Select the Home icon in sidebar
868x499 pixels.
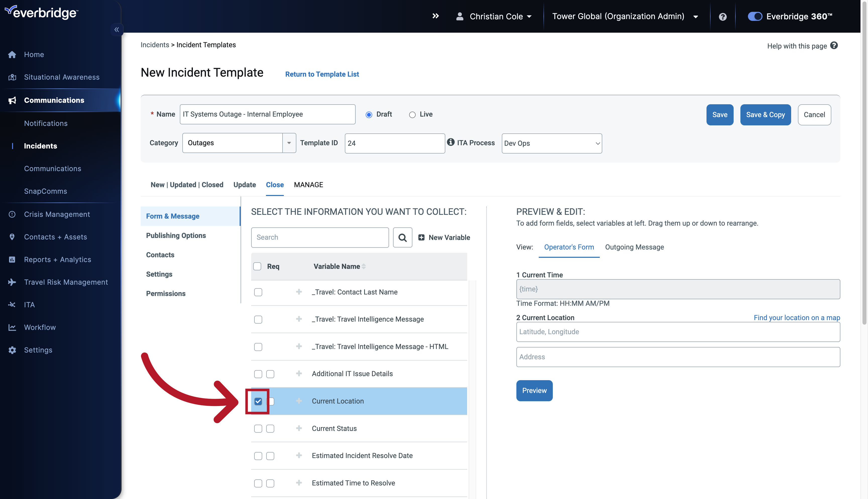12,54
